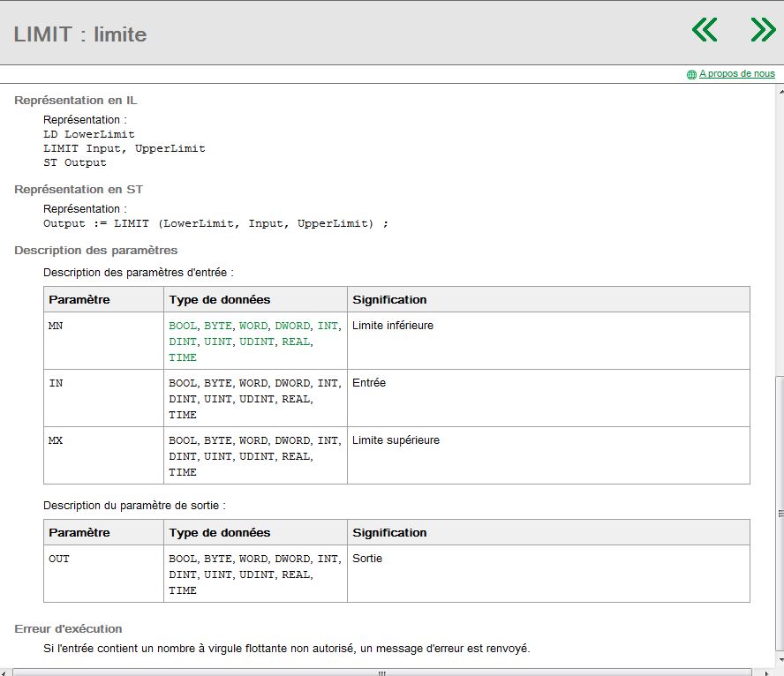Go to the next help topic arrow
Image resolution: width=784 pixels, height=676 pixels.
762,30
